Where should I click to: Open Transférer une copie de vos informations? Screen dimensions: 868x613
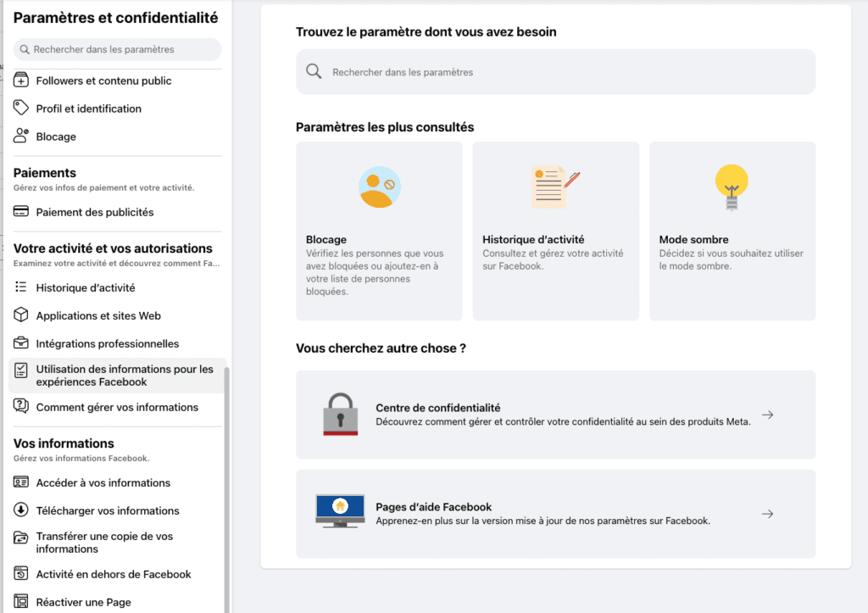tap(117, 542)
